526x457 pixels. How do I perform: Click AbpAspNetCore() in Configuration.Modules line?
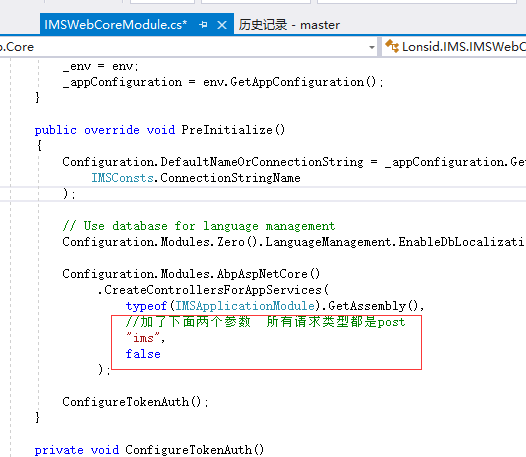268,274
